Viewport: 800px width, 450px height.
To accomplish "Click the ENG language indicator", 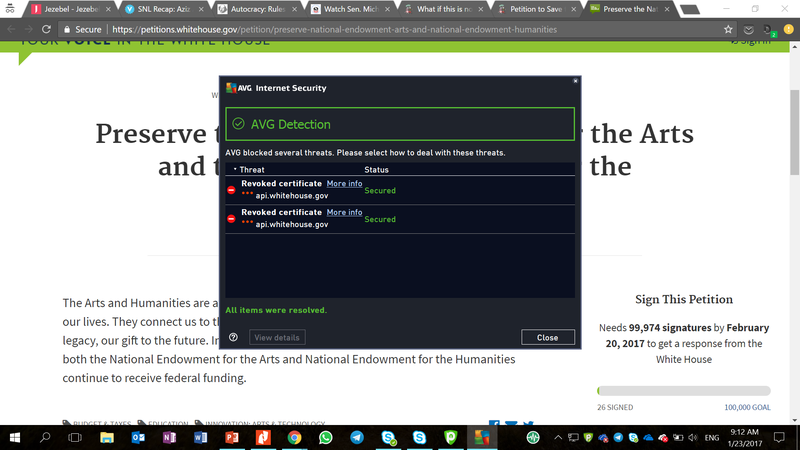I will (712, 438).
